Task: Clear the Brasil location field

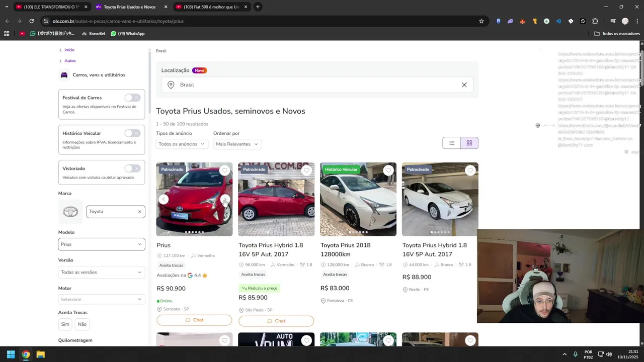Action: pyautogui.click(x=464, y=84)
